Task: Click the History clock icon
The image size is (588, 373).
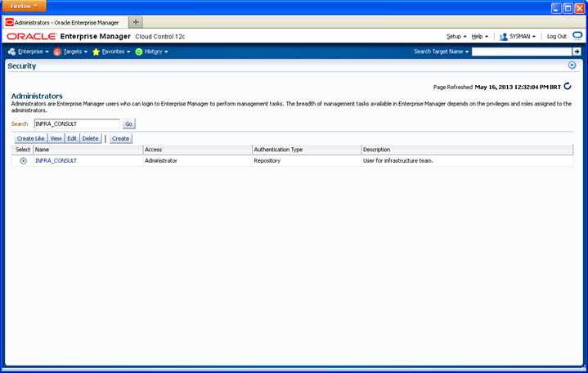Action: coord(139,52)
